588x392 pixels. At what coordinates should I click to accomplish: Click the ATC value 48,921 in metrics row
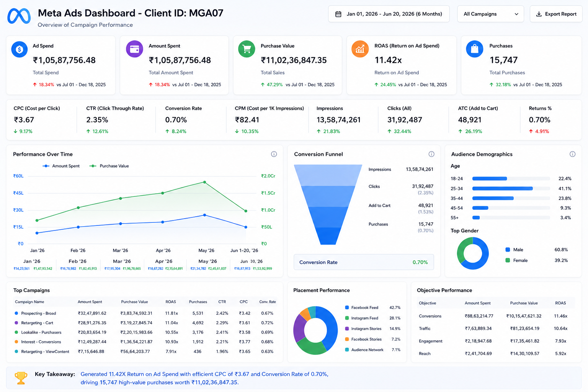coord(470,120)
